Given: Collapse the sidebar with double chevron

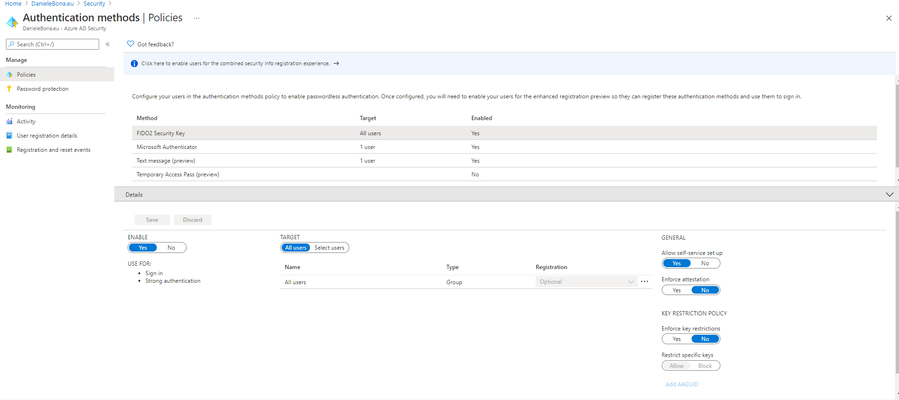Looking at the screenshot, I should [x=107, y=44].
